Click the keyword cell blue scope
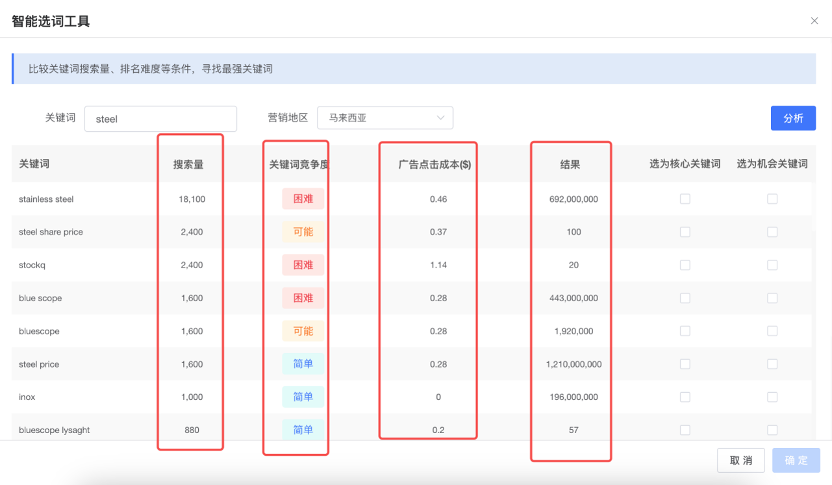 [40, 298]
